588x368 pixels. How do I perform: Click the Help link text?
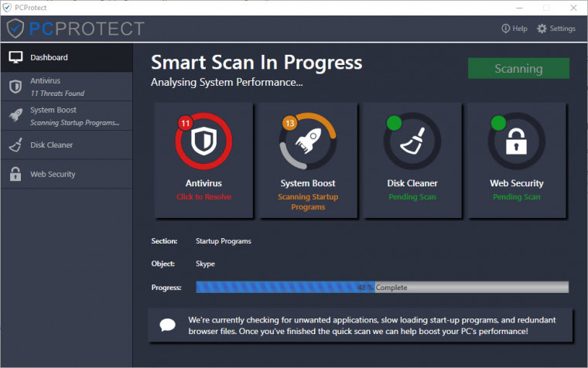pyautogui.click(x=520, y=29)
